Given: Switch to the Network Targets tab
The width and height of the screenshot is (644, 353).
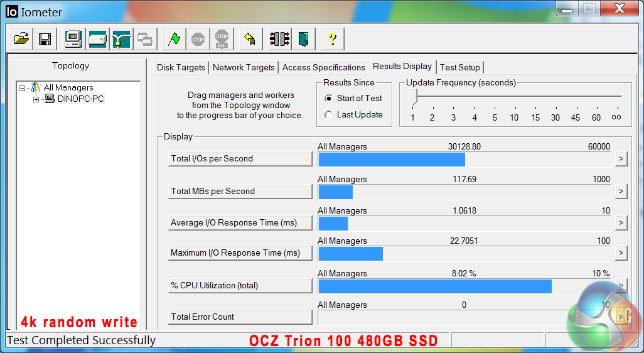Looking at the screenshot, I should pyautogui.click(x=244, y=67).
